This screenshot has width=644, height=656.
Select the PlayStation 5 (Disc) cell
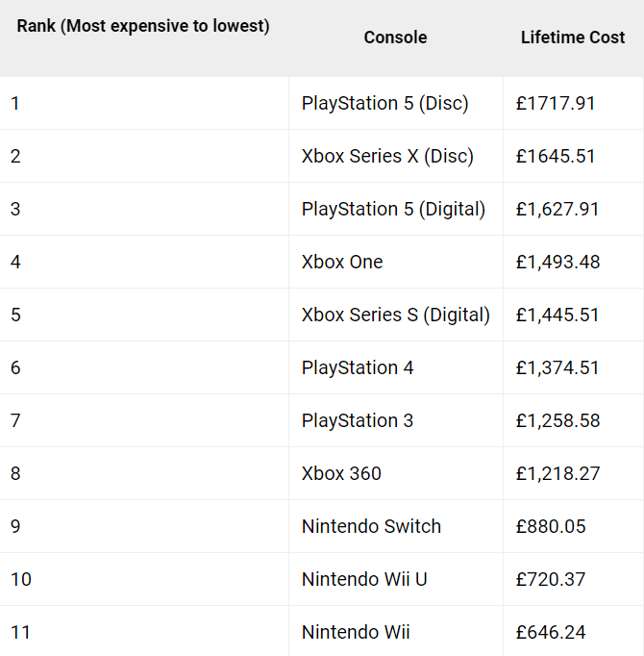[384, 103]
